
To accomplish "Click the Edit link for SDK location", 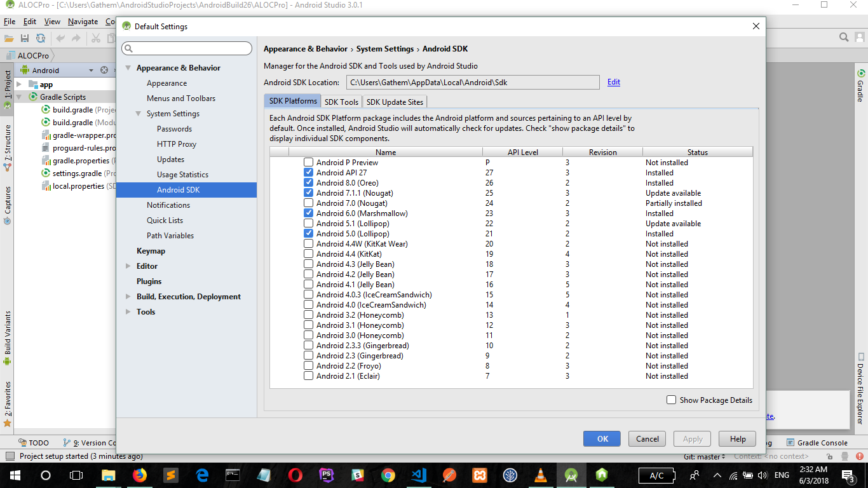I will (614, 82).
